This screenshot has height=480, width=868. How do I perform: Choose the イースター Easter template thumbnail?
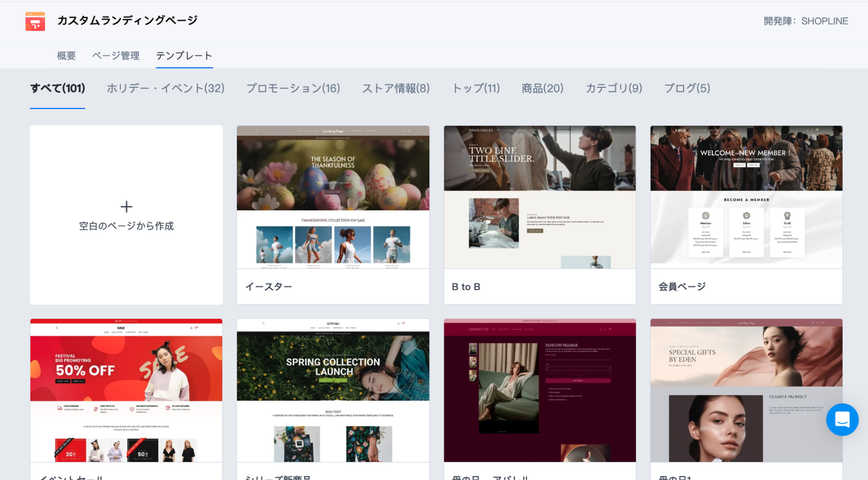[333, 197]
